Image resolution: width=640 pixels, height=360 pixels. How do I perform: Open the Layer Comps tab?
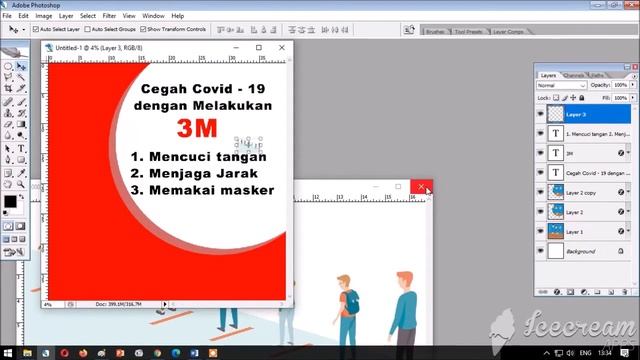tap(508, 31)
